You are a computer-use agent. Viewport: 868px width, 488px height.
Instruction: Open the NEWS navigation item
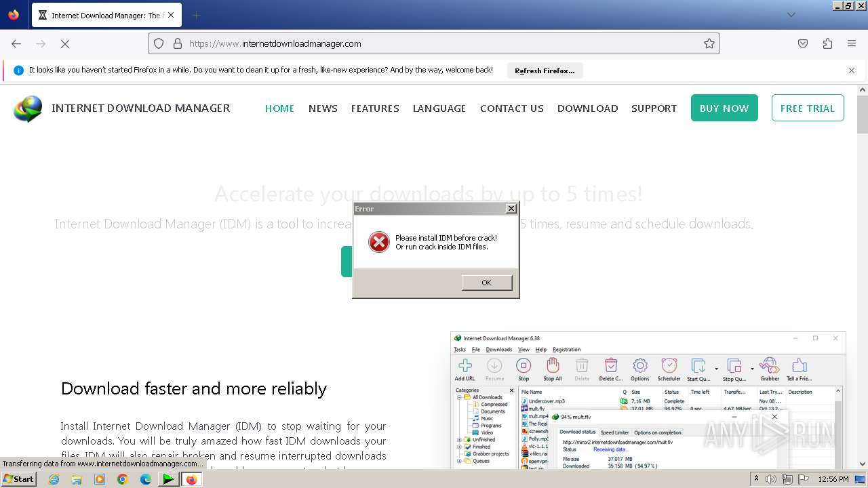coord(323,108)
